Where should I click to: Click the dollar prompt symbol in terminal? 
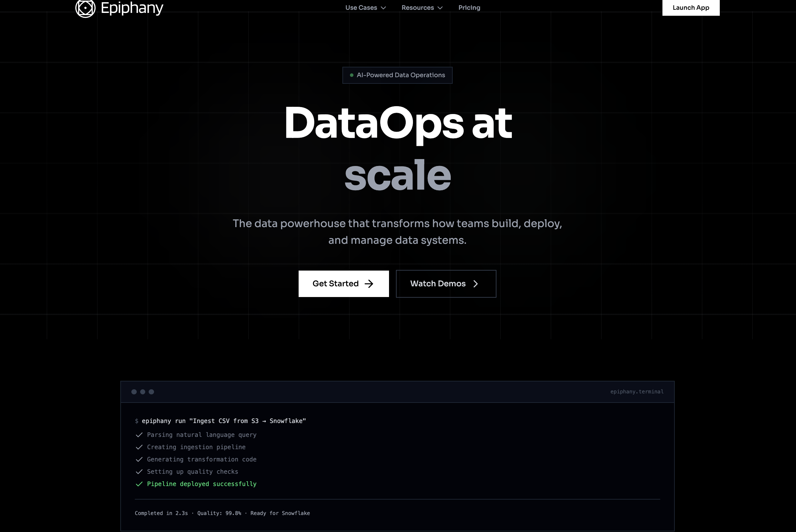coord(136,421)
